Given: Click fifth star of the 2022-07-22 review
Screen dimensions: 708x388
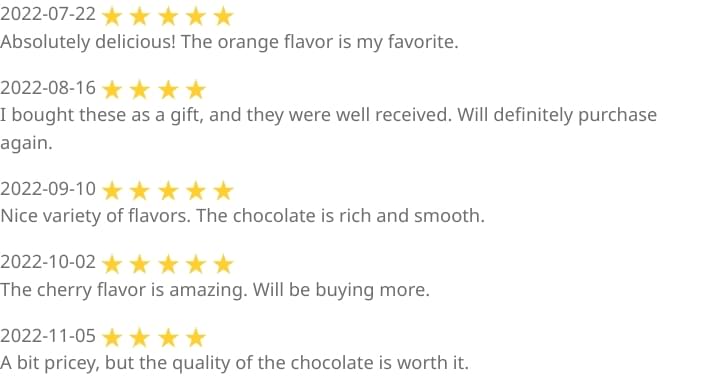Looking at the screenshot, I should pyautogui.click(x=223, y=17).
